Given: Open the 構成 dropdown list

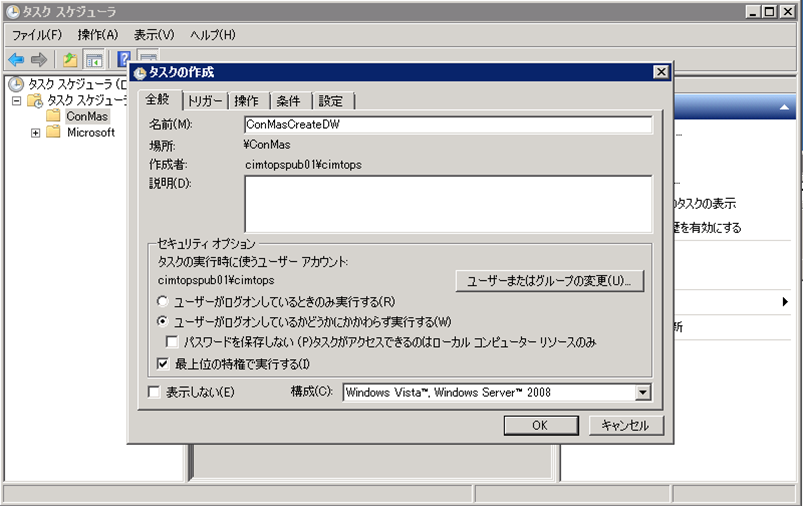Looking at the screenshot, I should [x=643, y=393].
